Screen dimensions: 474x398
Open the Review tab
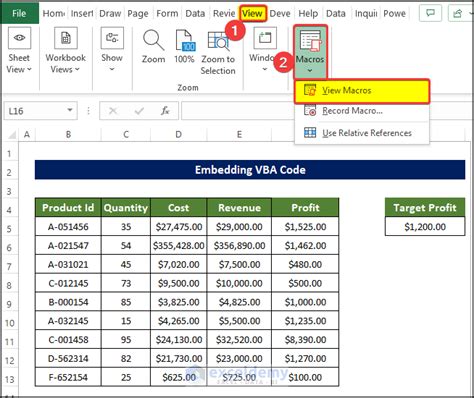point(224,13)
